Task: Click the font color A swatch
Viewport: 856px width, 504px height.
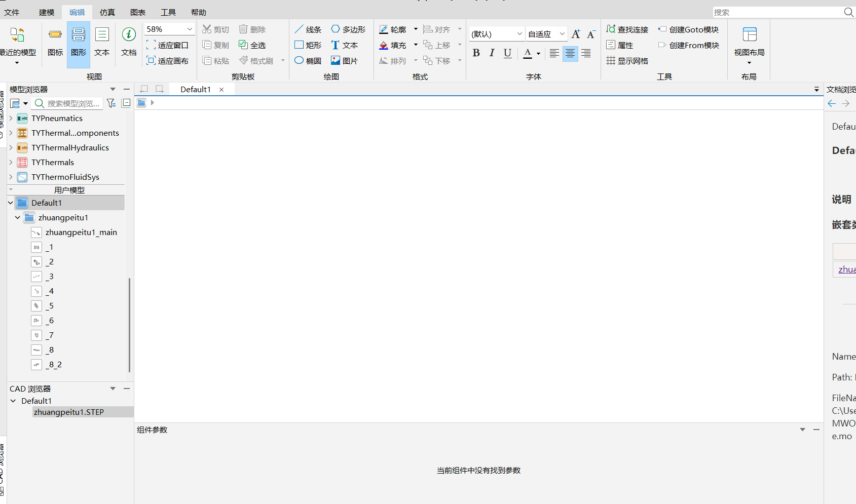Action: pos(528,53)
